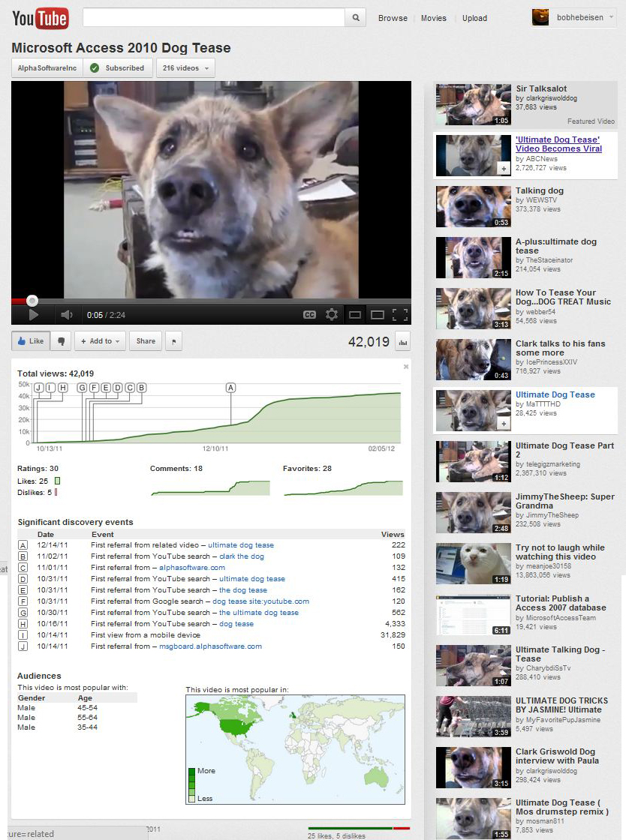
Task: Expand the '216 videos' dropdown
Action: (x=185, y=68)
